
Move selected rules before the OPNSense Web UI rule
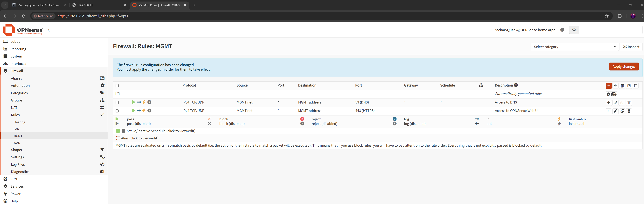[x=609, y=111]
